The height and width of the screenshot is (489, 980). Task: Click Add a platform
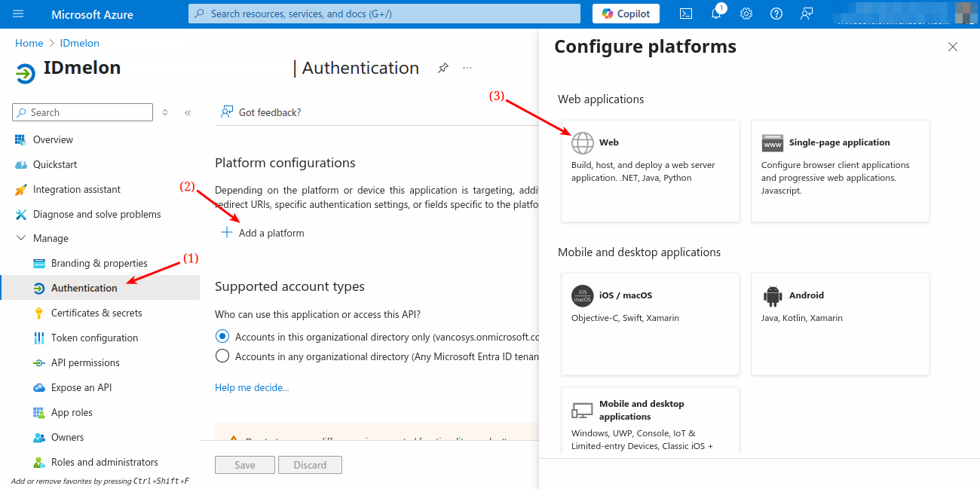[262, 233]
